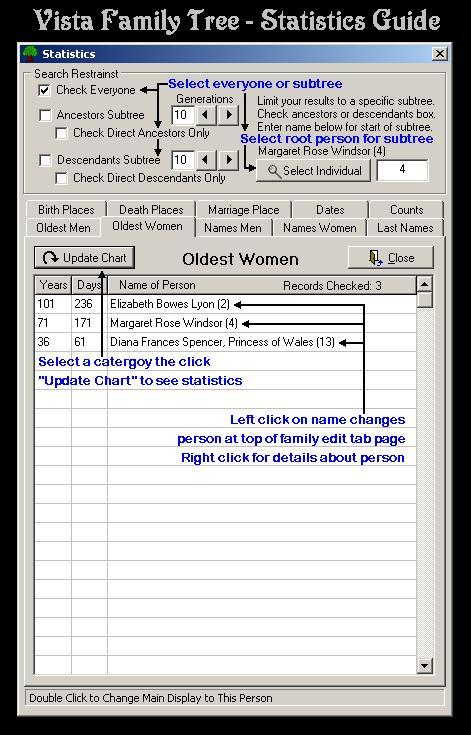The image size is (471, 735).
Task: Click the Select Individual button
Action: [314, 171]
